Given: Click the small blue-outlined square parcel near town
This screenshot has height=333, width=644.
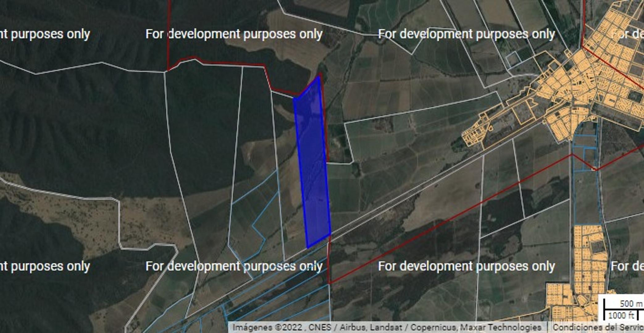Looking at the screenshot, I should (x=513, y=59).
